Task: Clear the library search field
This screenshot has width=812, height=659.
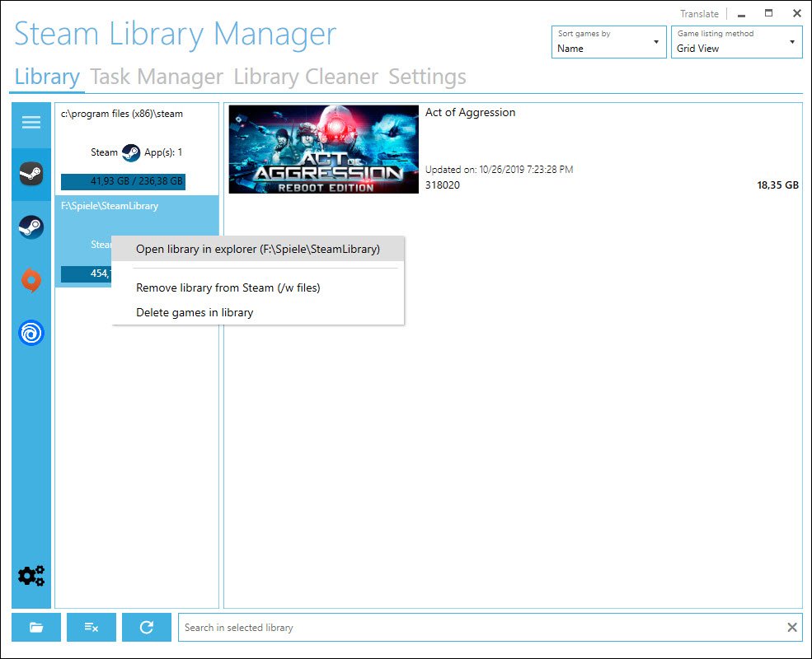Action: (792, 628)
